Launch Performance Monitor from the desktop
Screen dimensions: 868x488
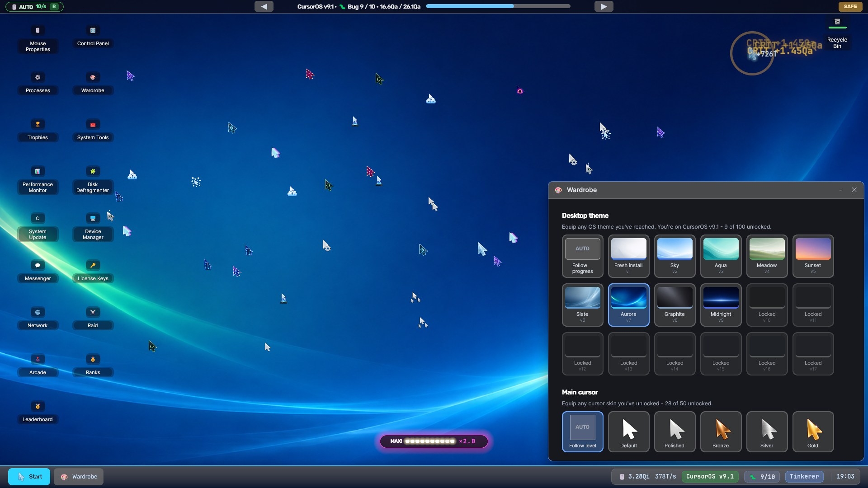38,180
